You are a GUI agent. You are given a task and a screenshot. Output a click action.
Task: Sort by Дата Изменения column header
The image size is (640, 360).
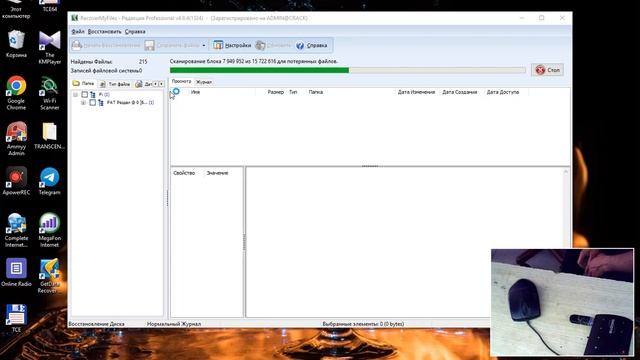tap(416, 92)
